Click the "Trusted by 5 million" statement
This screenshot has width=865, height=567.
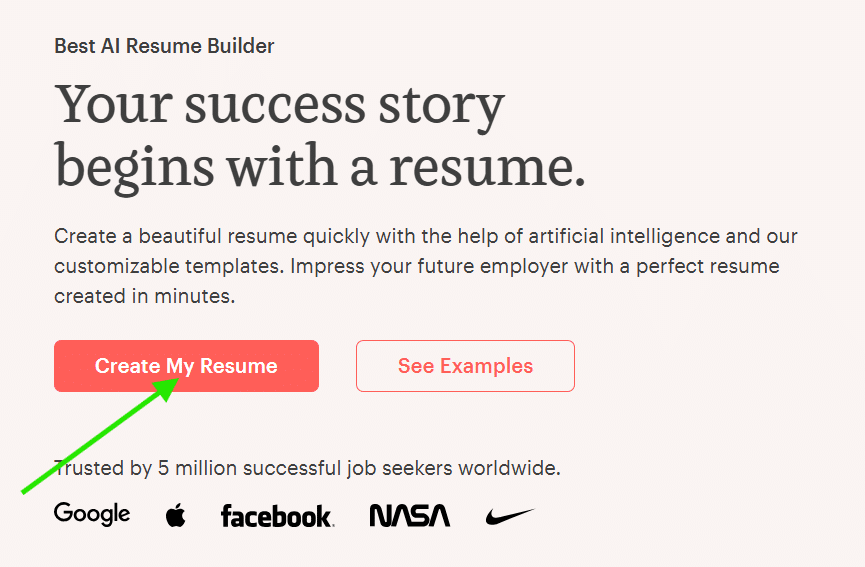pyautogui.click(x=307, y=468)
